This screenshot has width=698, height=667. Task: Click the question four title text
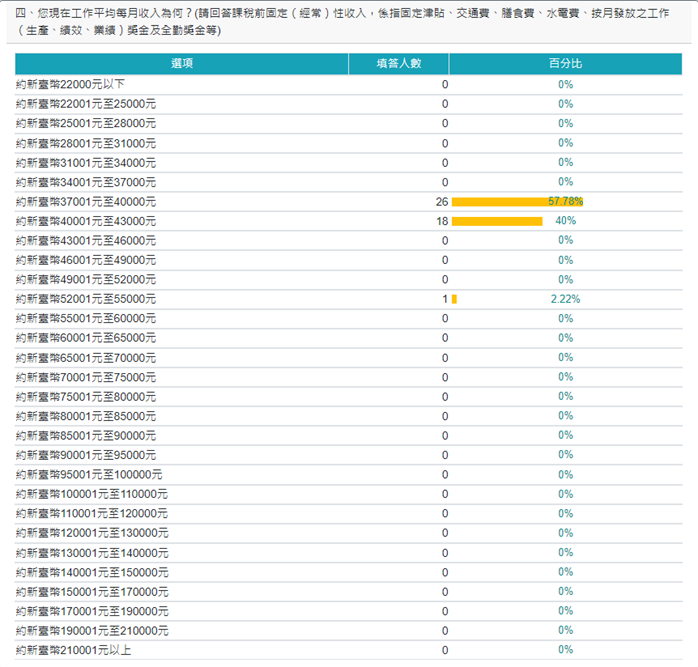coord(340,21)
